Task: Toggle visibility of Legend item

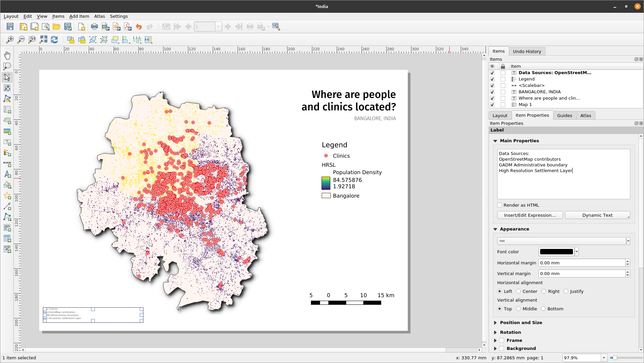Action: (x=492, y=79)
